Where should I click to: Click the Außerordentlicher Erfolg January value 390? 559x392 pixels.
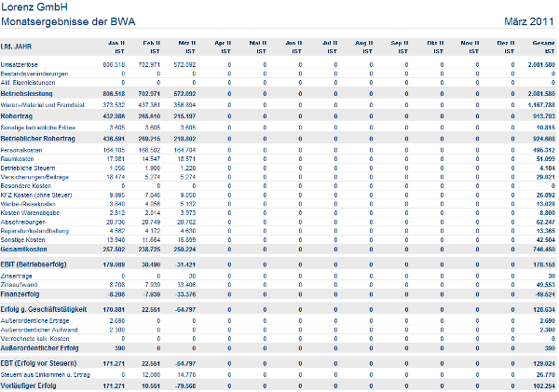point(120,348)
